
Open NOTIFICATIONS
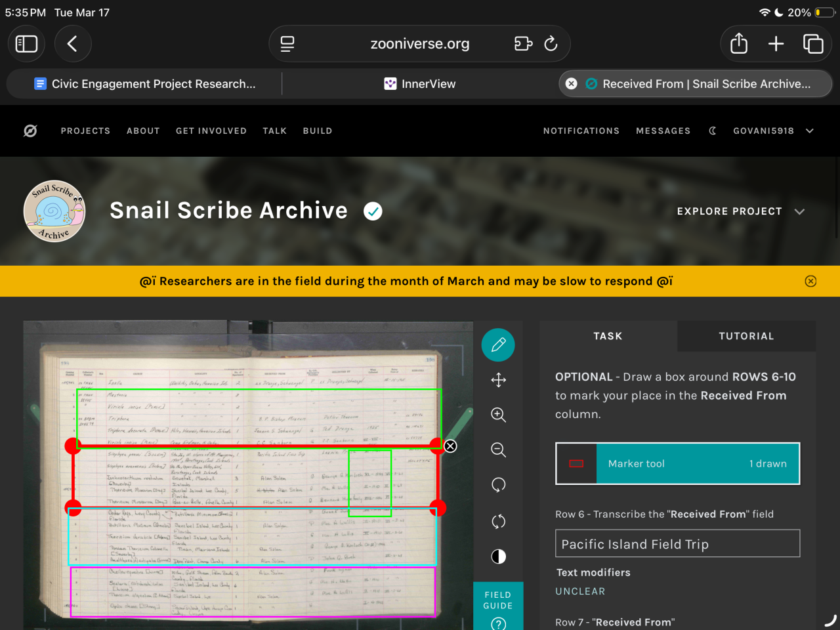(x=581, y=131)
